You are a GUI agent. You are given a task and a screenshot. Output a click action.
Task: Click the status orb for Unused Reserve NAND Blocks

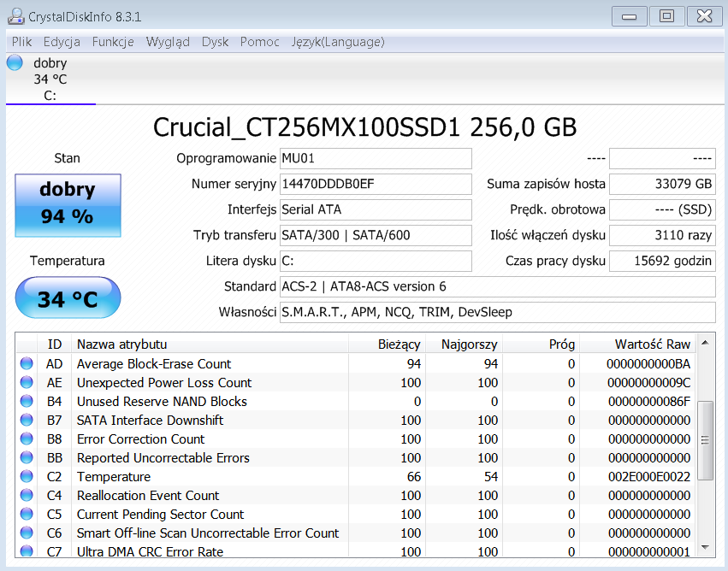point(27,401)
